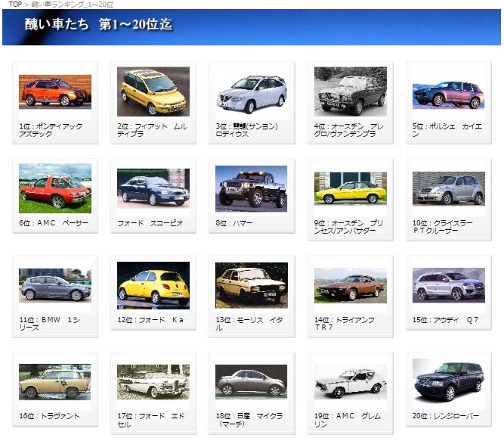
Task: Click caption '11位：BMW 1シリーズ'
Action: tap(50, 324)
